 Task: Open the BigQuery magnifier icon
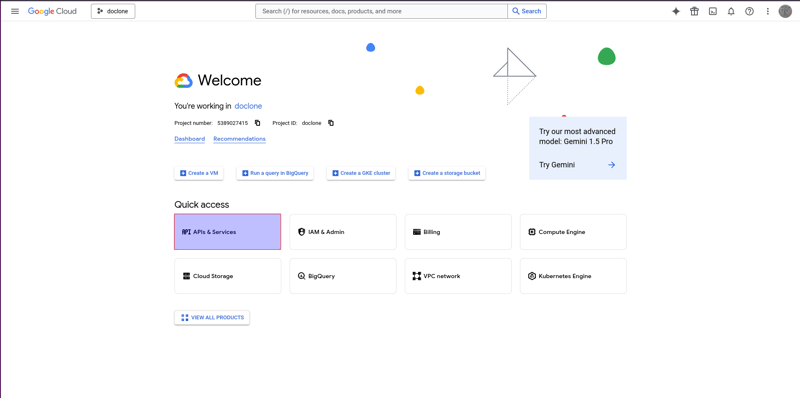302,276
